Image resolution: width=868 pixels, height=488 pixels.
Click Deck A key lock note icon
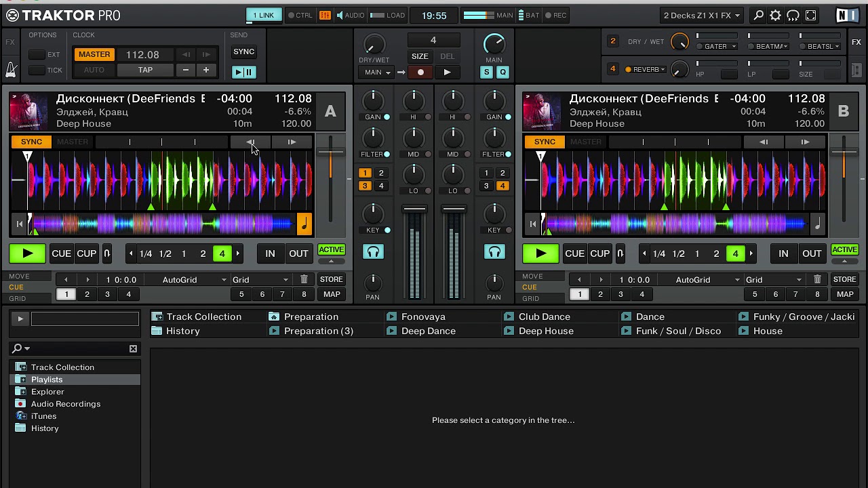pyautogui.click(x=304, y=224)
